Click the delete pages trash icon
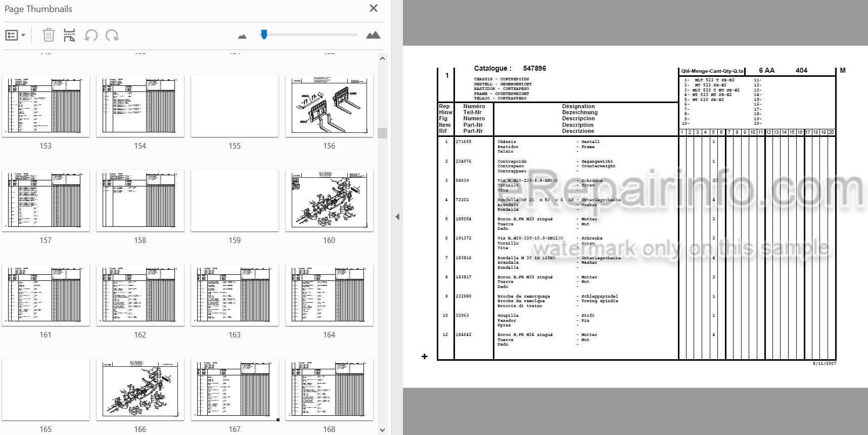Image resolution: width=868 pixels, height=435 pixels. [x=49, y=35]
